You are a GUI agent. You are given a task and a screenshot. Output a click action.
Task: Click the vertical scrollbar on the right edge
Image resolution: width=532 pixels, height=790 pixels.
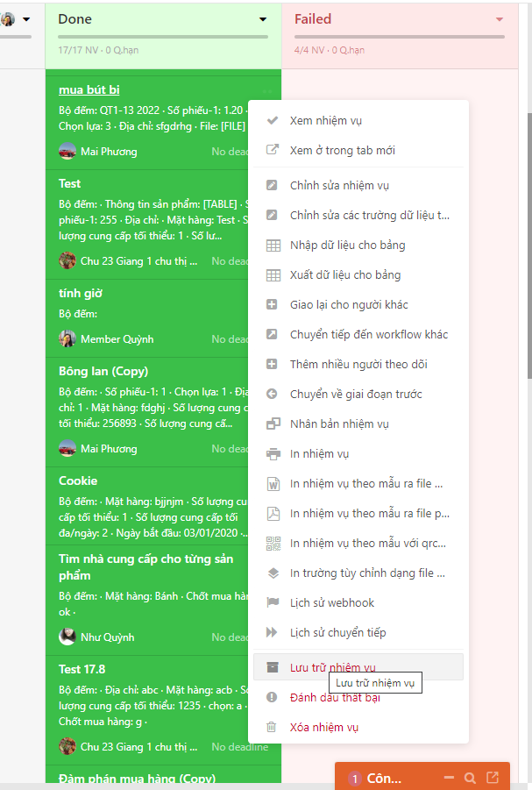point(529,246)
